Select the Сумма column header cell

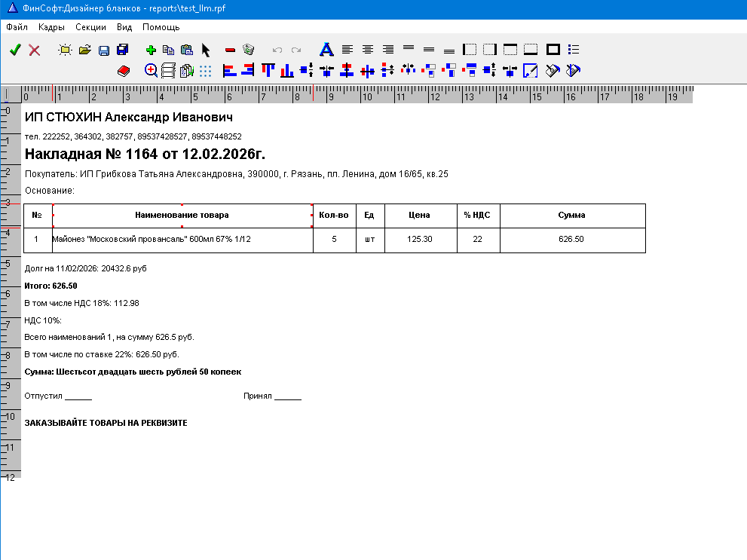tap(572, 216)
